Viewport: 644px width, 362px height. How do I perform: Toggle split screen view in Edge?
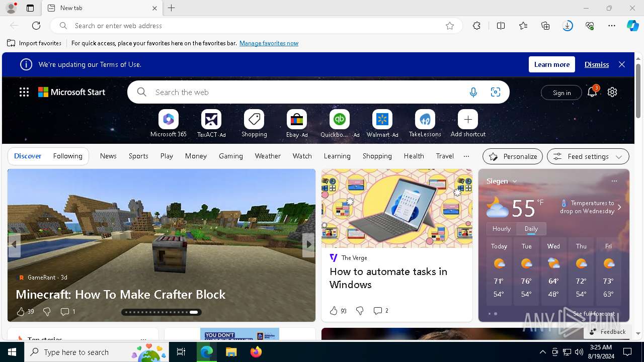[x=501, y=26]
